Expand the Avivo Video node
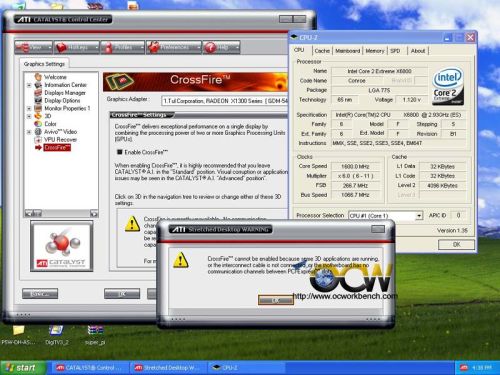This screenshot has width=500, height=375. click(29, 132)
